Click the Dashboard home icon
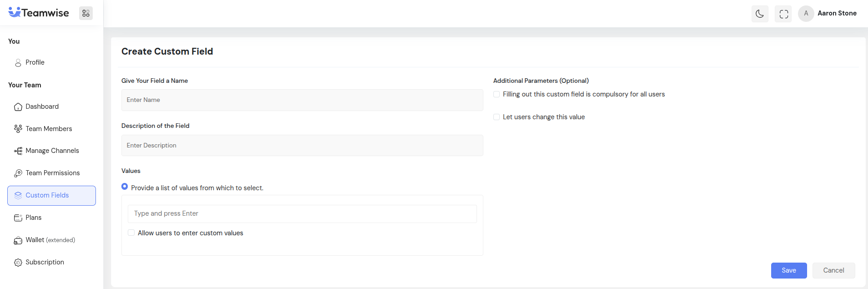 pyautogui.click(x=18, y=107)
